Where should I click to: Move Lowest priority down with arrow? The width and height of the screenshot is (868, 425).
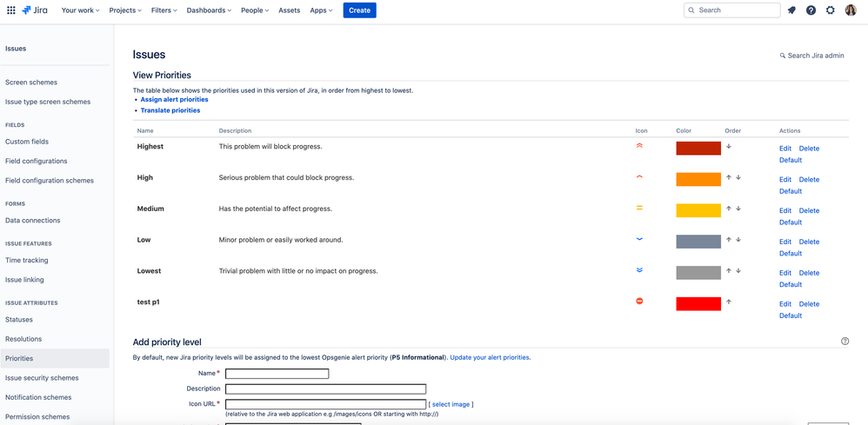pos(738,270)
